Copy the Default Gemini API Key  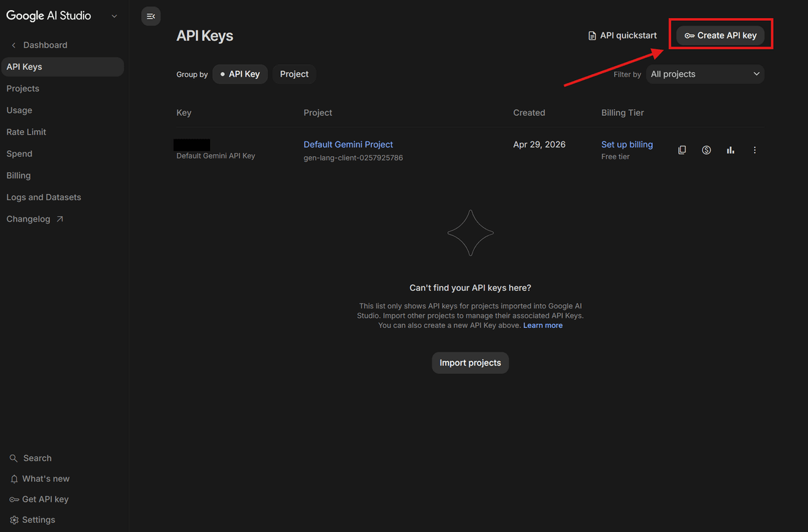tap(681, 149)
